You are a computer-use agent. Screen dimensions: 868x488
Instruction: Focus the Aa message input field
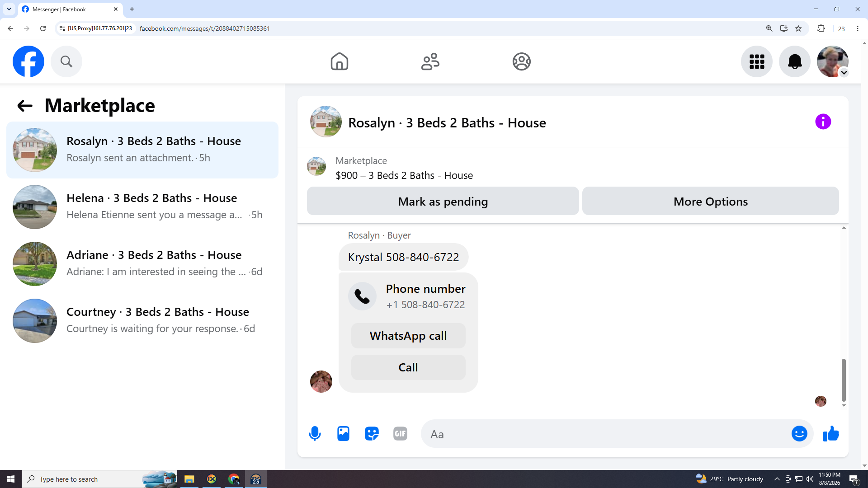point(606,434)
